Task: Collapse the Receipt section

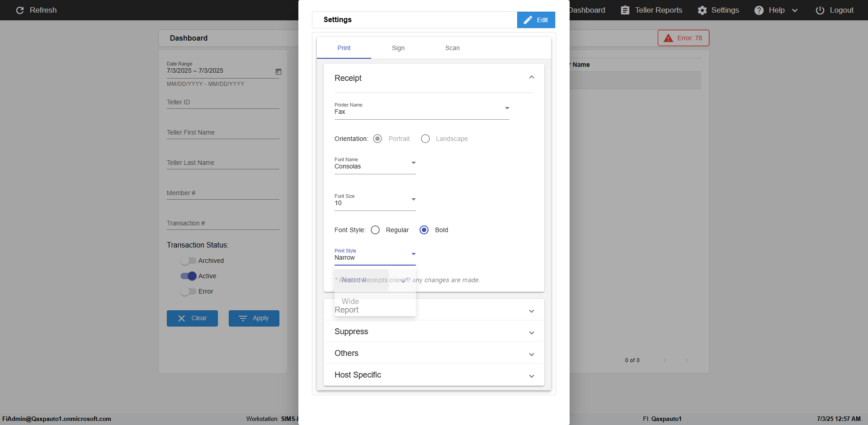Action: [x=532, y=78]
